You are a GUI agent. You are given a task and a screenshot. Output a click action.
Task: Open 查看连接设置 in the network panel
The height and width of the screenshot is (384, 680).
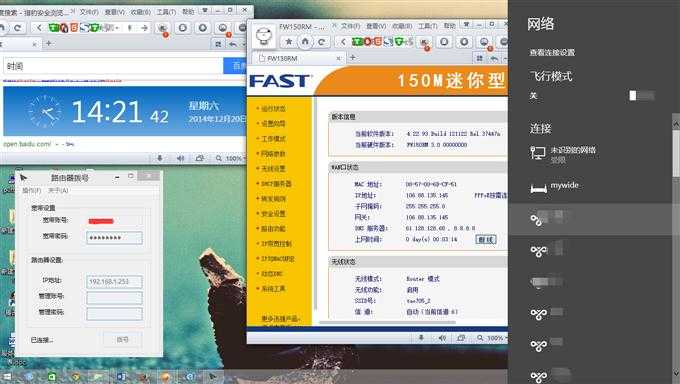coord(552,53)
